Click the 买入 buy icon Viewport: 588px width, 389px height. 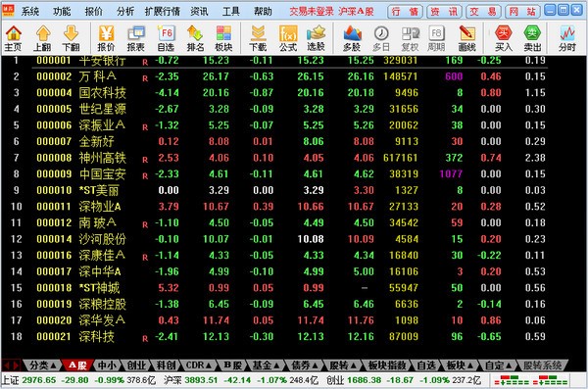[x=504, y=38]
